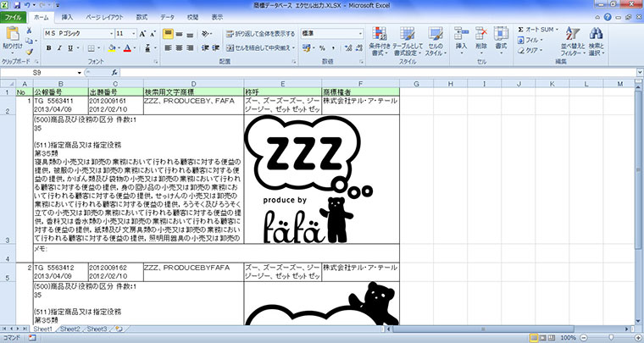Toggle center text horizontally
Viewport: 644px width, 343px height.
(x=179, y=48)
